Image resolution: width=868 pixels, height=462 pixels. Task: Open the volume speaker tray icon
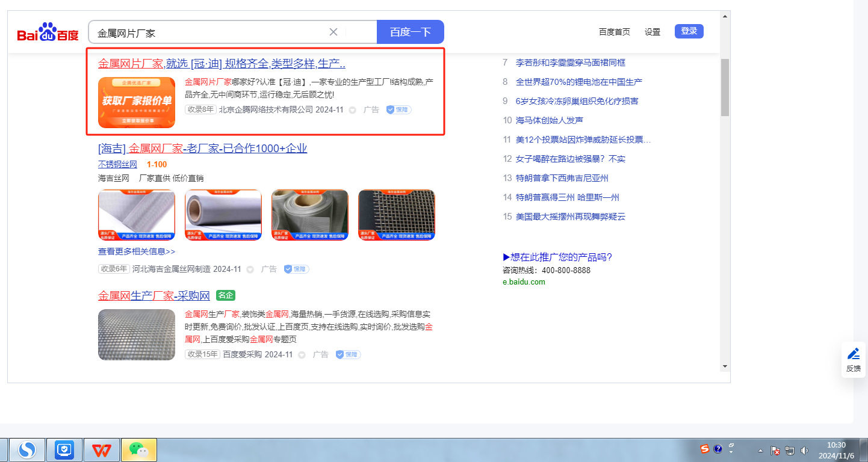[x=805, y=450]
